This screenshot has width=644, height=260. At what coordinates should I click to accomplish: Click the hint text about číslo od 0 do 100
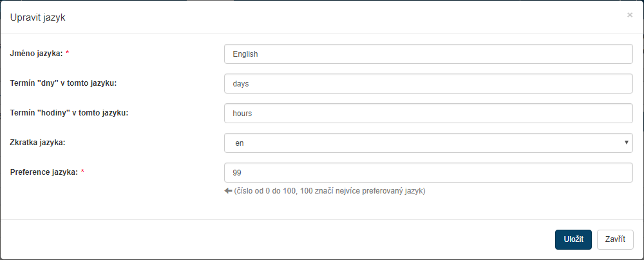click(330, 191)
